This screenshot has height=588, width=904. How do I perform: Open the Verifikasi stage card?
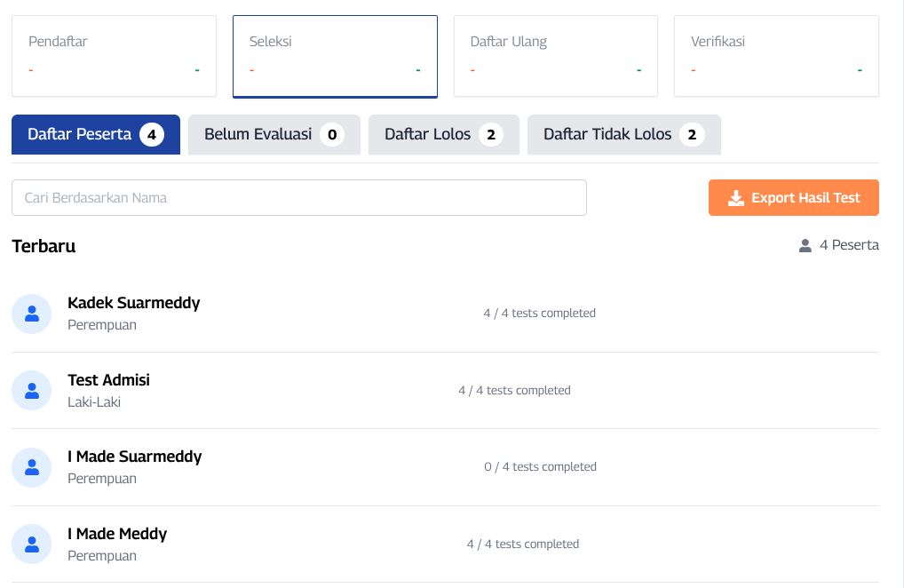776,56
